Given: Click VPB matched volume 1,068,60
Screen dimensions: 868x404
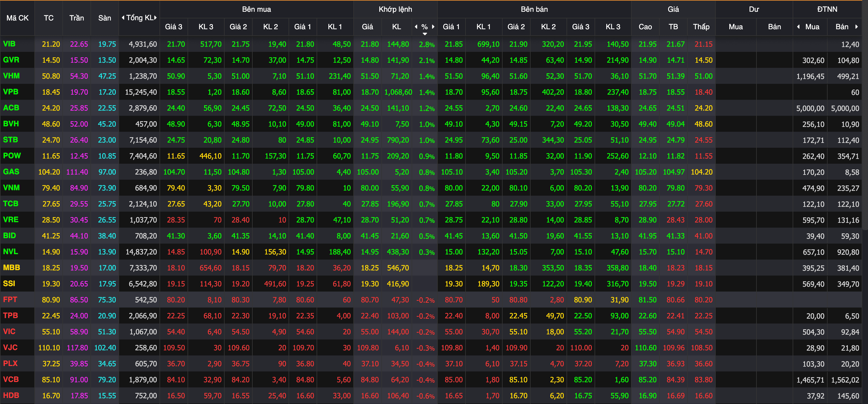Looking at the screenshot, I should [398, 92].
